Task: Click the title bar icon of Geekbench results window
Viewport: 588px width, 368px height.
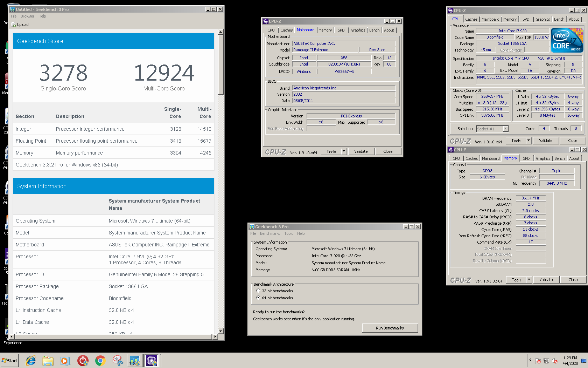Action: (x=13, y=9)
